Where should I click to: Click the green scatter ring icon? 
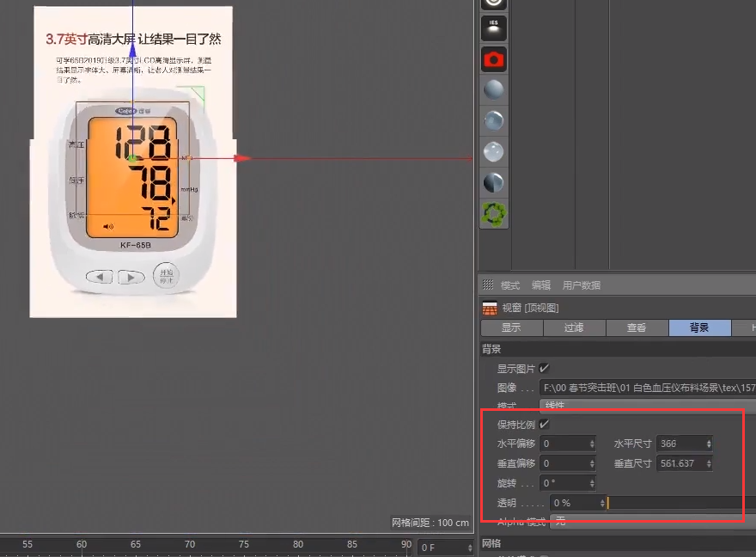(x=494, y=214)
